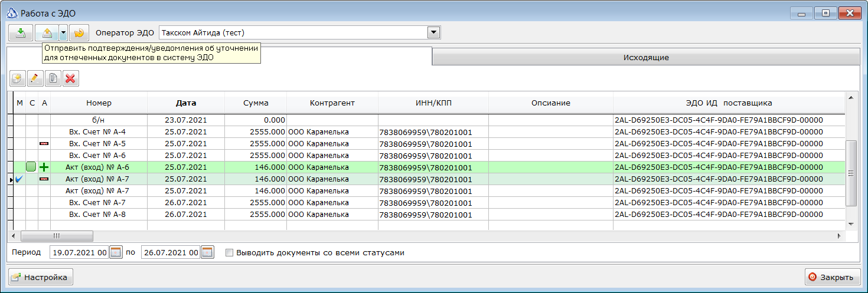
Task: Switch to the Исходящие tab
Action: [x=645, y=58]
